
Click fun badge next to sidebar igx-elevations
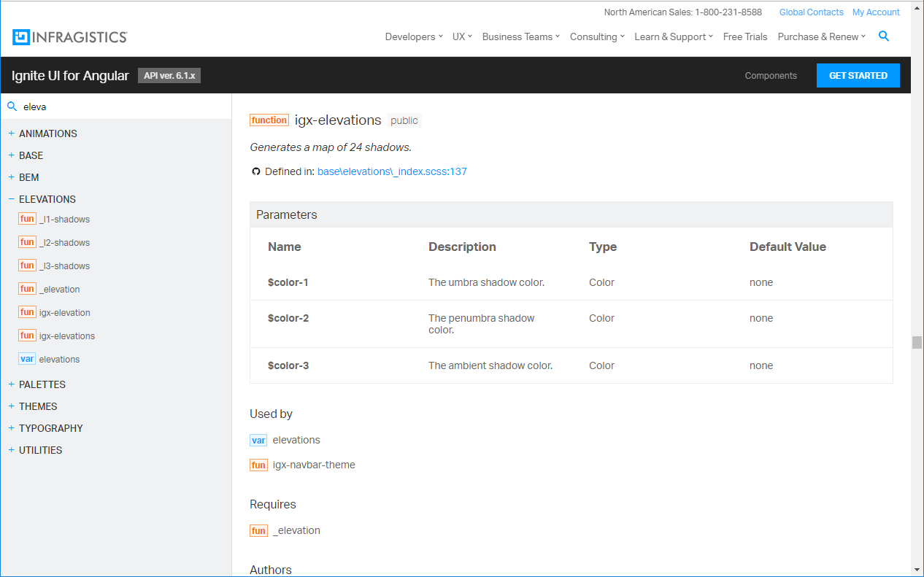27,336
